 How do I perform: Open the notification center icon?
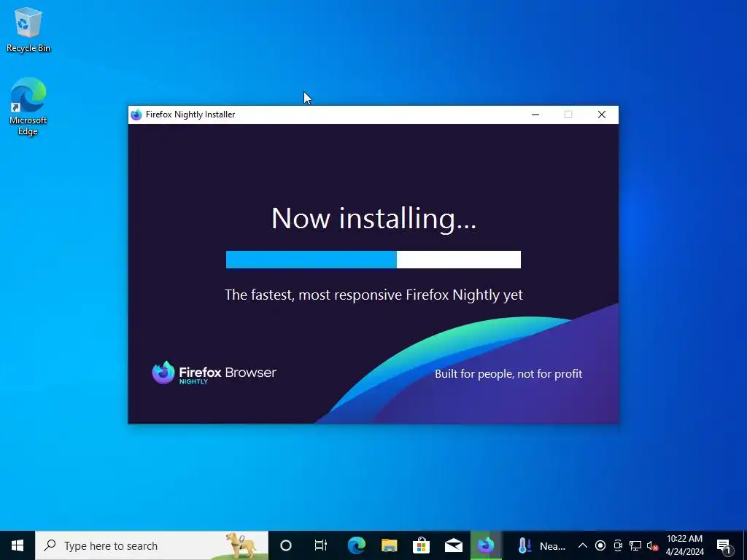pos(724,545)
